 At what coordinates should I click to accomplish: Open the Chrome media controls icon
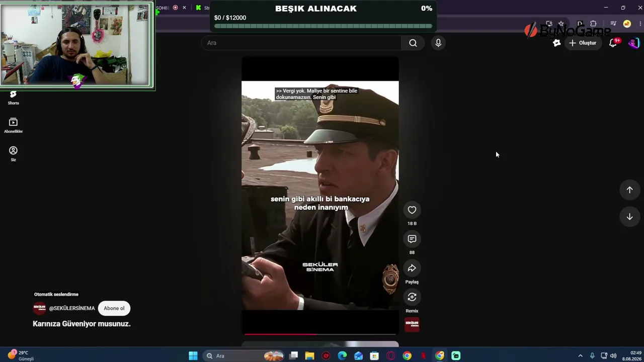(x=613, y=24)
